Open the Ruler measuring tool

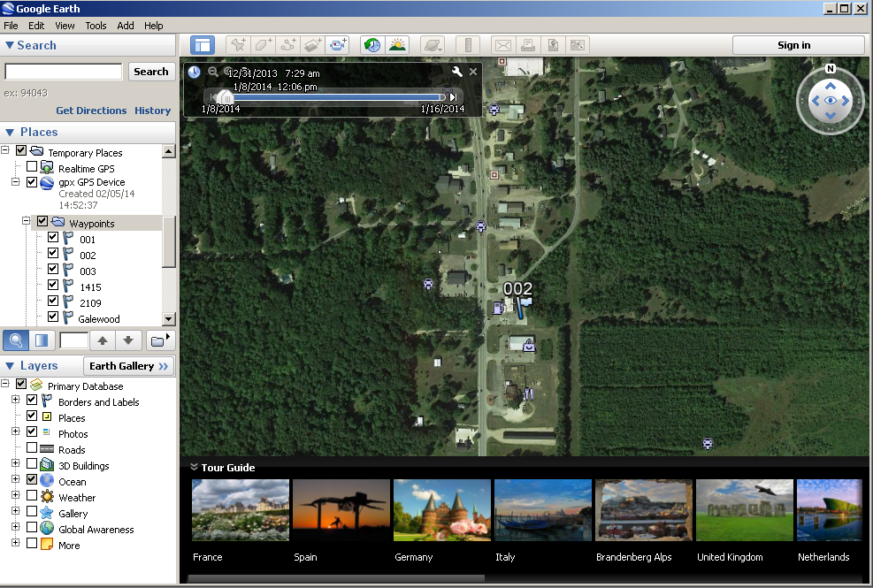tap(466, 44)
